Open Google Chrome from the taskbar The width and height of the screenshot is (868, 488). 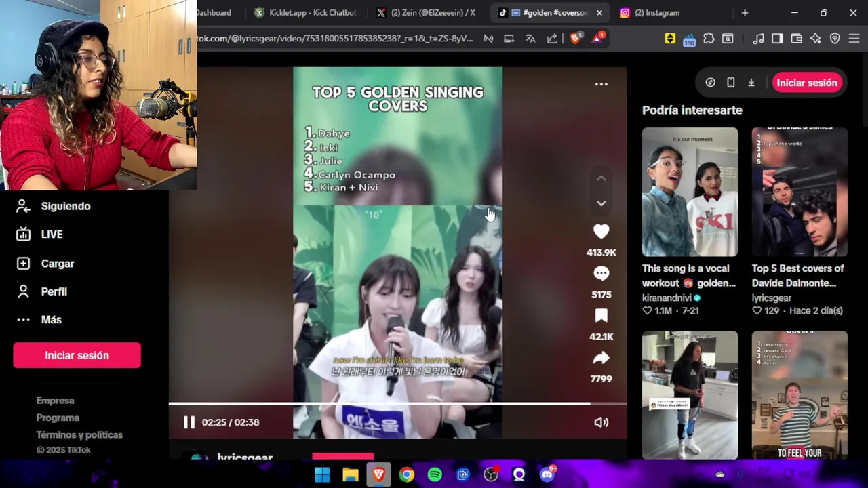(406, 474)
